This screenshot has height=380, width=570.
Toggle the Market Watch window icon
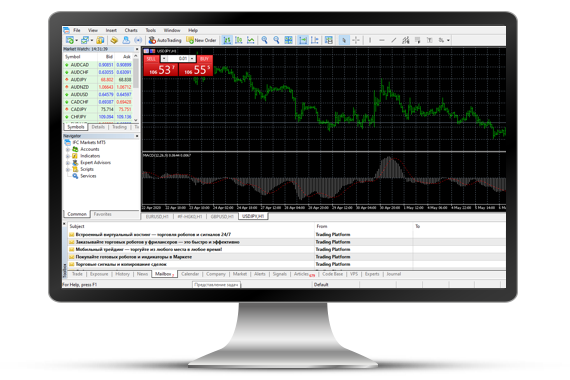pos(100,40)
